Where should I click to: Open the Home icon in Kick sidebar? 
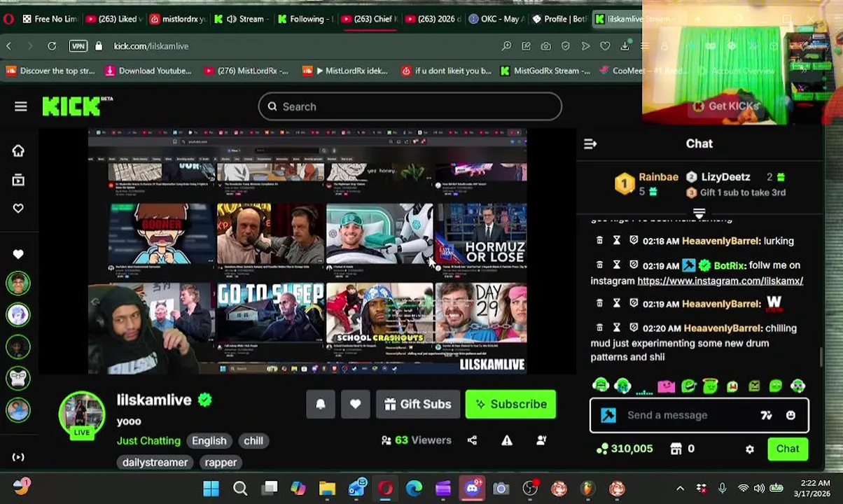18,150
